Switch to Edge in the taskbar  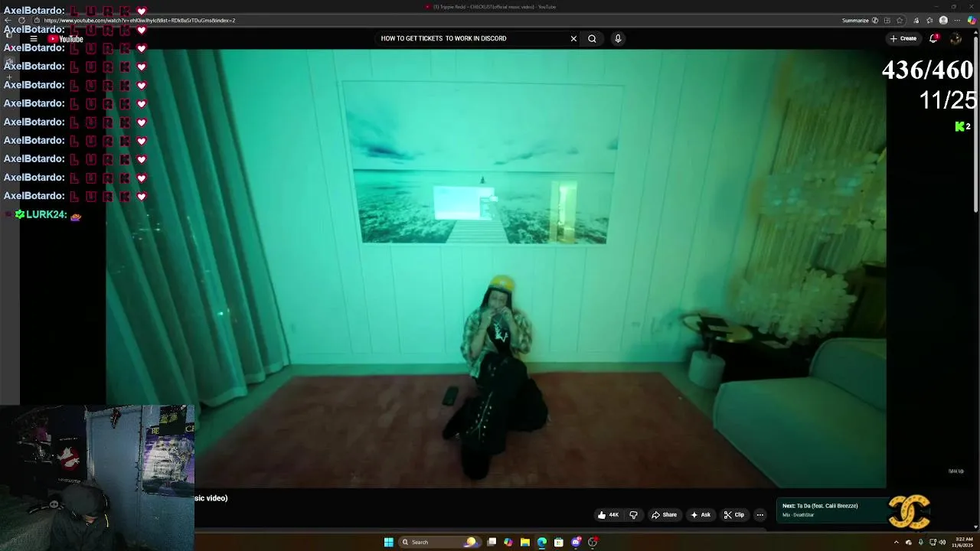pyautogui.click(x=542, y=542)
